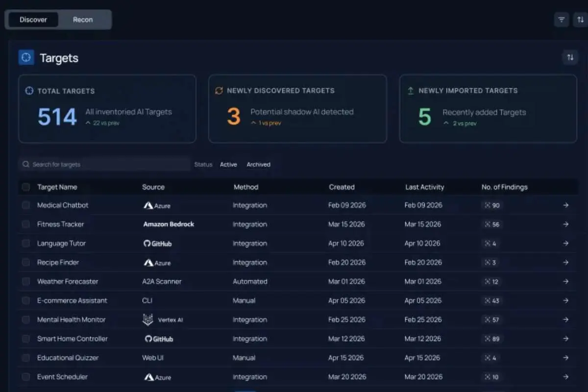
Task: Click Azure logo in Medical Chatbot row
Action: (157, 206)
